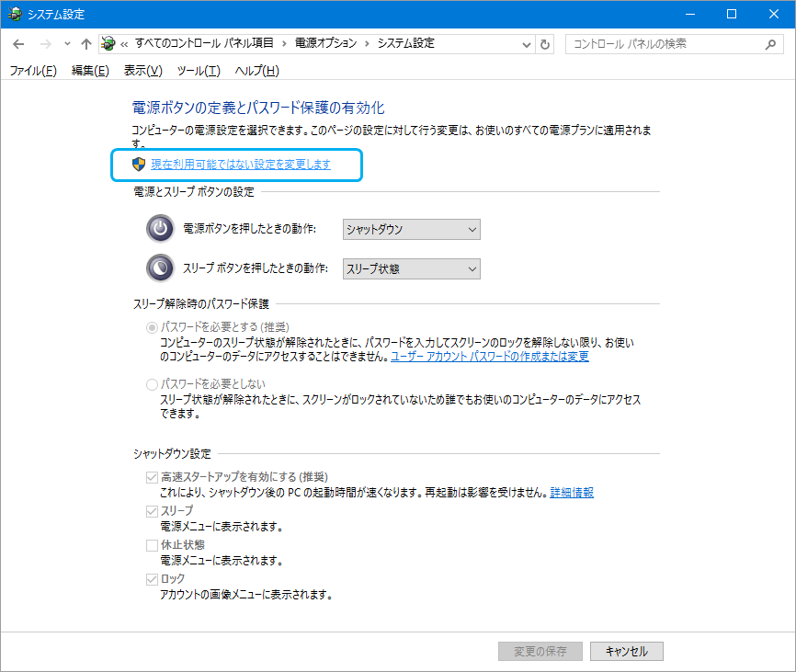Click the control panel icon in the address bar
Image resolution: width=796 pixels, height=672 pixels.
click(109, 44)
